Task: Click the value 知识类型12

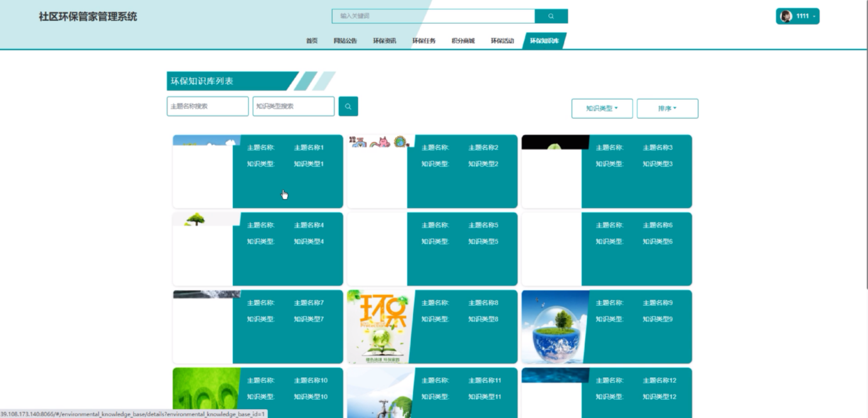Action: (660, 397)
